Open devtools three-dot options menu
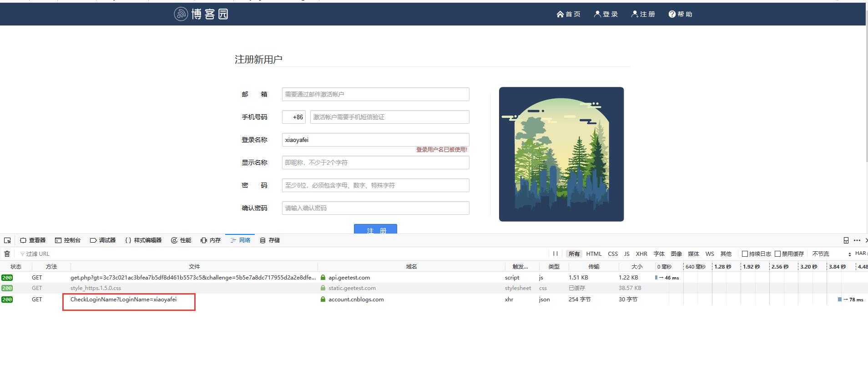The width and height of the screenshot is (868, 381). pos(857,240)
